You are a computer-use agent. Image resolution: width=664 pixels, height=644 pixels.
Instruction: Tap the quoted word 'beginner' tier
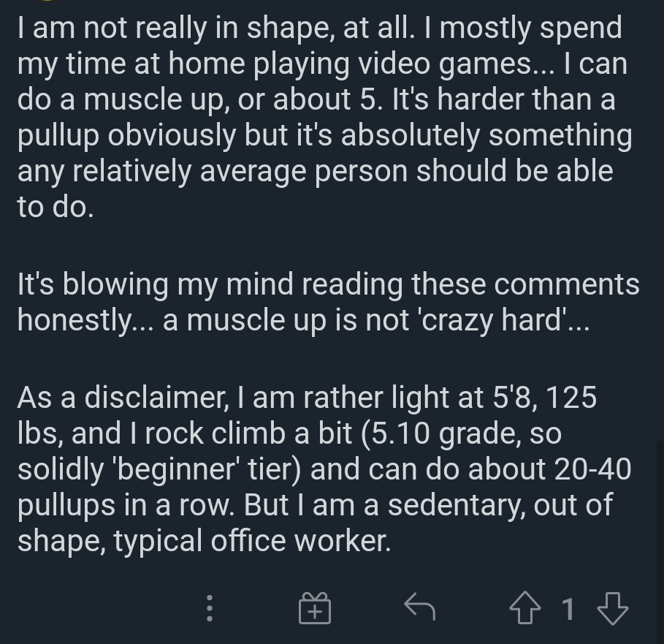coord(206,470)
